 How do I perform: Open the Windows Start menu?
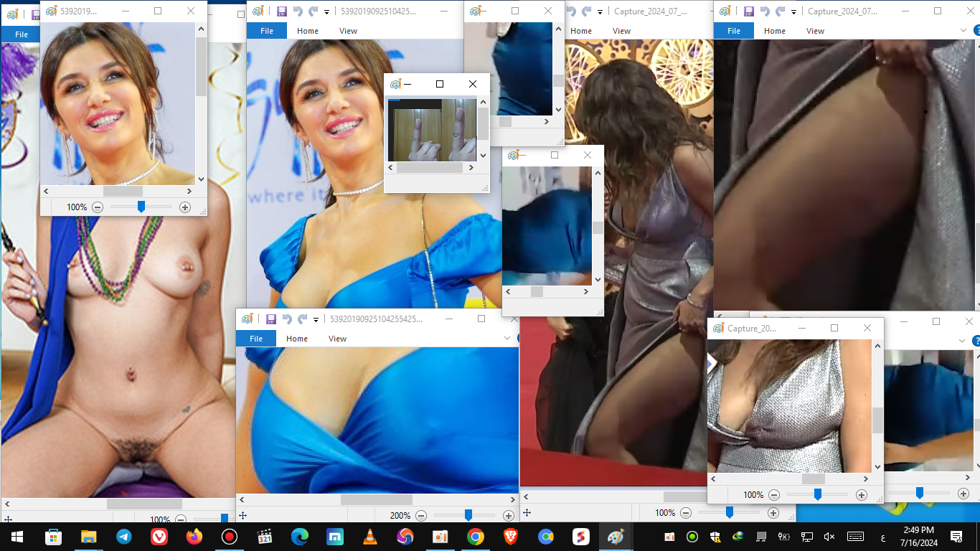17,537
